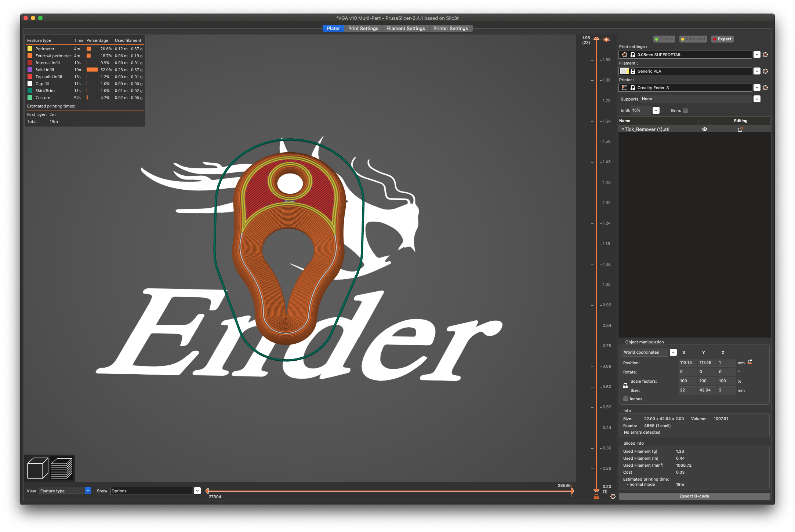Click the bottom thumb of the vertical layer slider
This screenshot has width=795, height=532.
596,491
